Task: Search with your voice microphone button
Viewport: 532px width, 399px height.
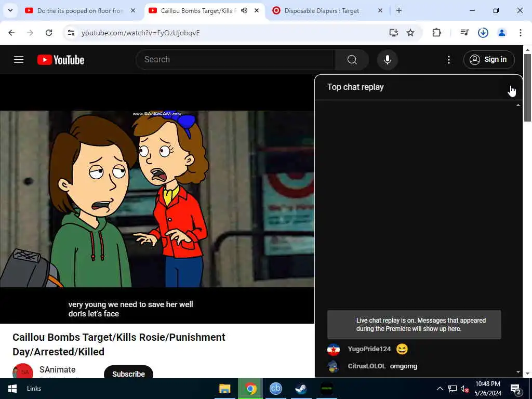Action: [388, 60]
